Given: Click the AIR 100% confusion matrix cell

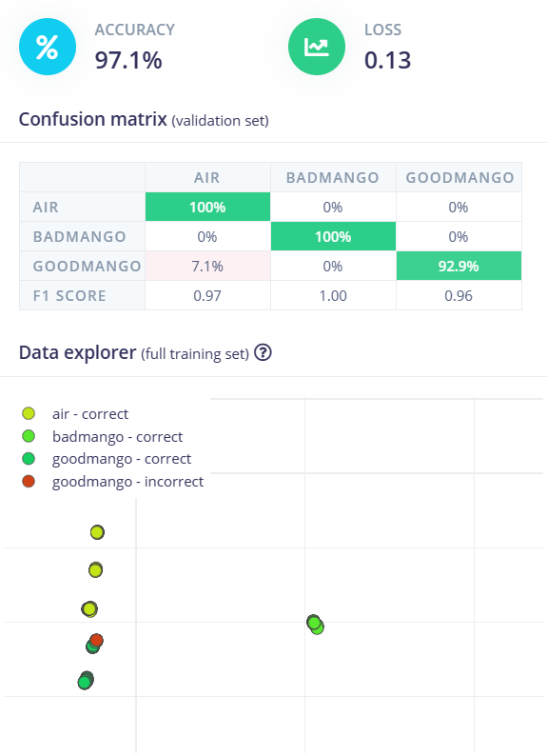Looking at the screenshot, I should click(207, 207).
